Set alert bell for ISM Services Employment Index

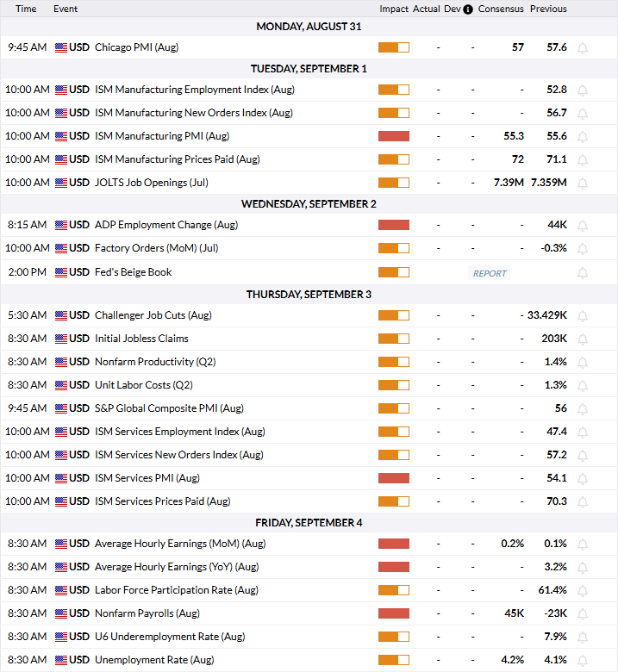click(583, 432)
